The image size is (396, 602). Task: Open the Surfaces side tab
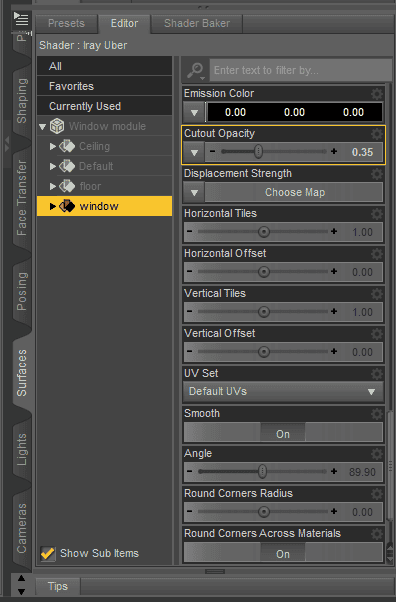(x=22, y=373)
